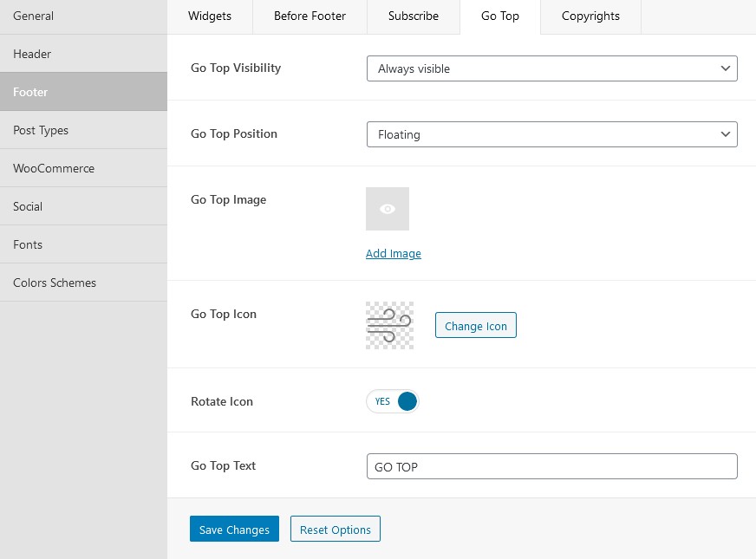756x559 pixels.
Task: Open the Go Top Position dropdown
Action: tap(552, 134)
